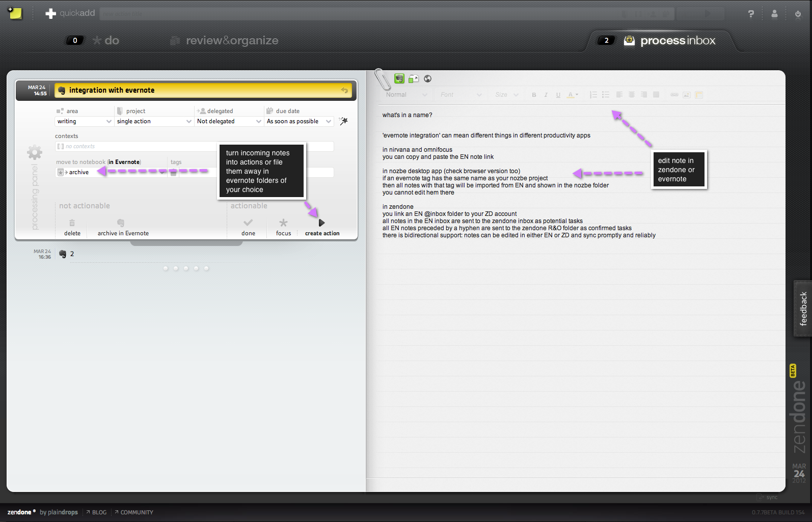This screenshot has height=522, width=812.
Task: Click the magic wand icon beside due date
Action: coord(344,121)
